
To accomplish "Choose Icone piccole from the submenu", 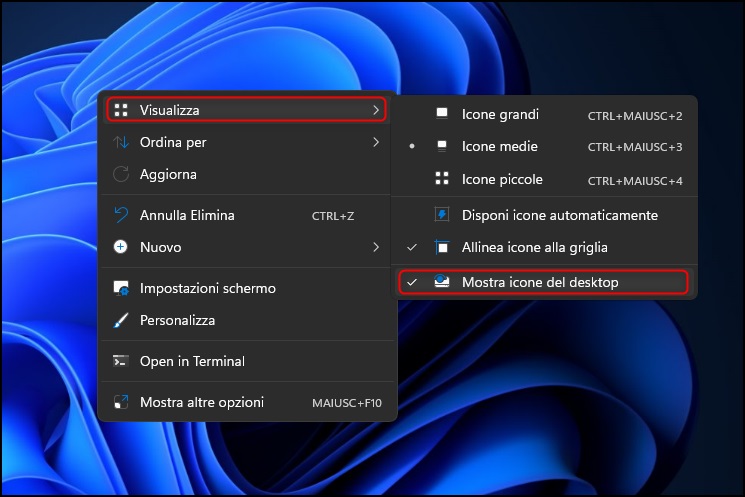I will (502, 180).
